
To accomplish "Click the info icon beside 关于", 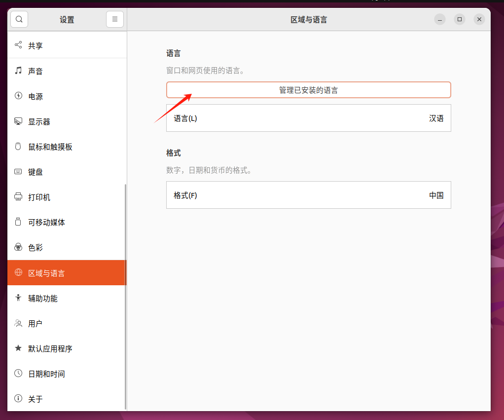I will coord(18,399).
